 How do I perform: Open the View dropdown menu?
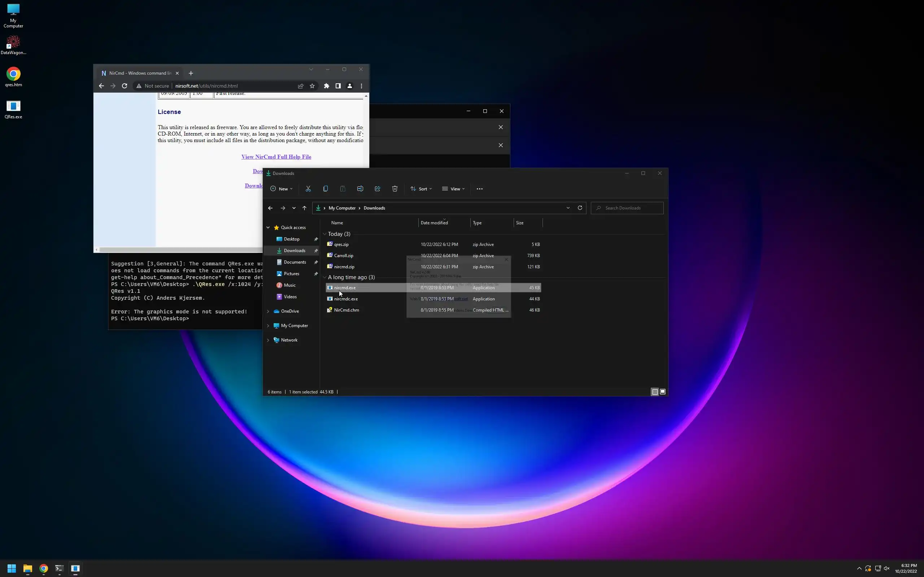(x=453, y=189)
